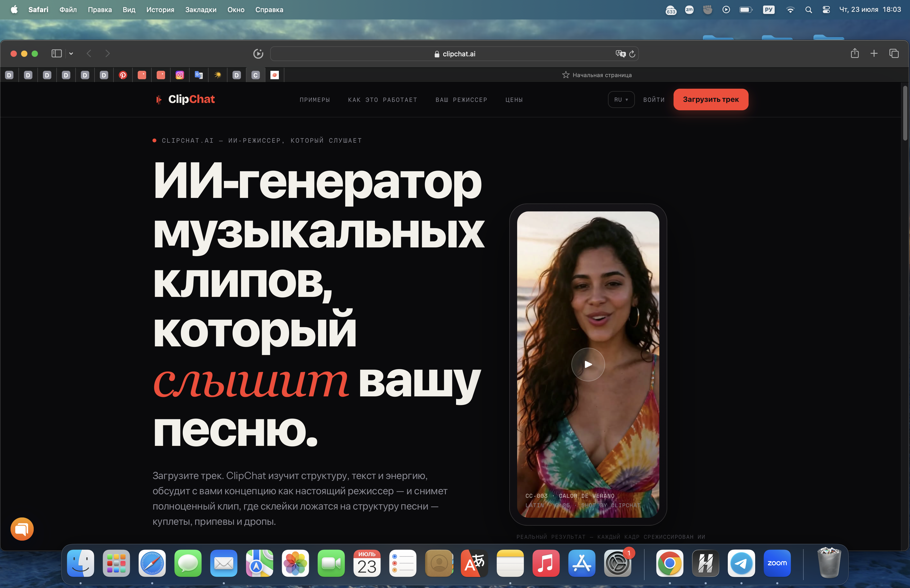Open Control Center in menu bar

(x=826, y=9)
